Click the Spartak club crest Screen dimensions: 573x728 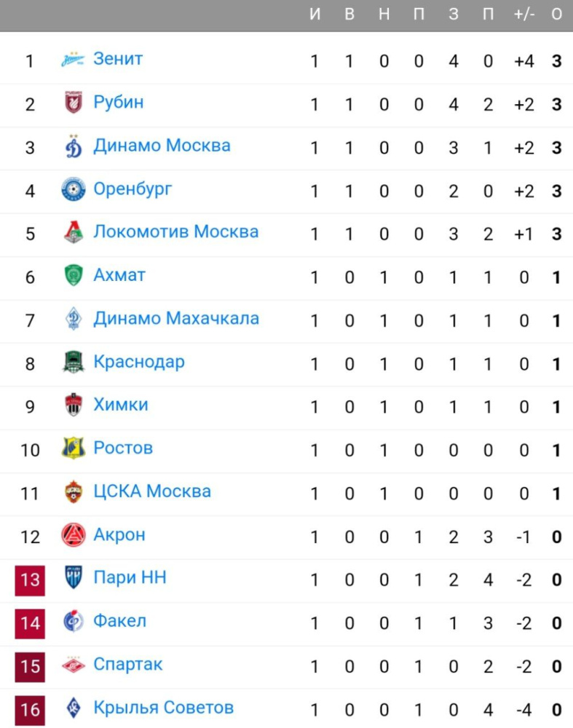coord(73,665)
